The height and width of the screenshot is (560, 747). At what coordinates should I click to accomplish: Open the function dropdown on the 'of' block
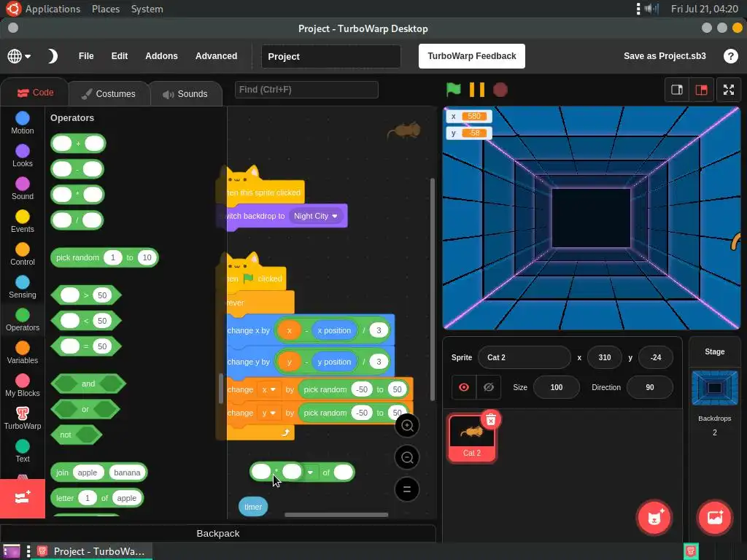tap(310, 472)
